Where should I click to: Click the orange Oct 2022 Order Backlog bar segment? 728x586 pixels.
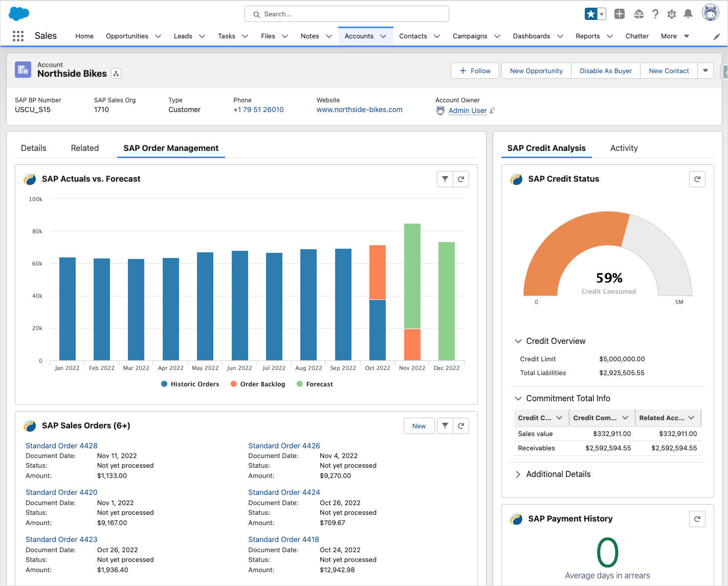[x=378, y=272]
